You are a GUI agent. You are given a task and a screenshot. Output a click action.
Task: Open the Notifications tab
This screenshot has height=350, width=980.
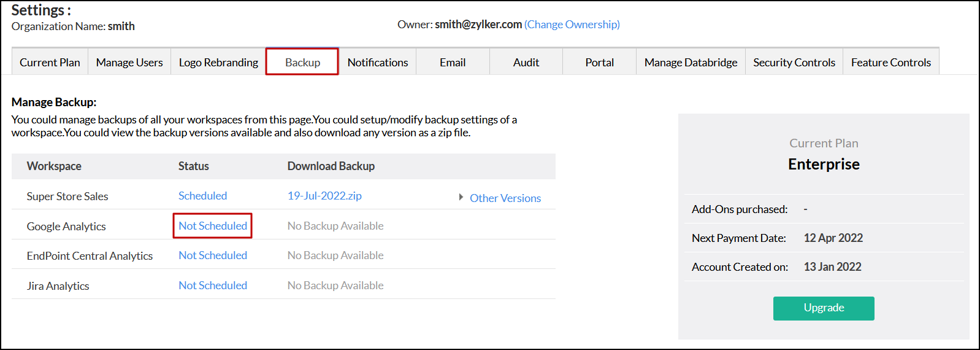tap(377, 62)
